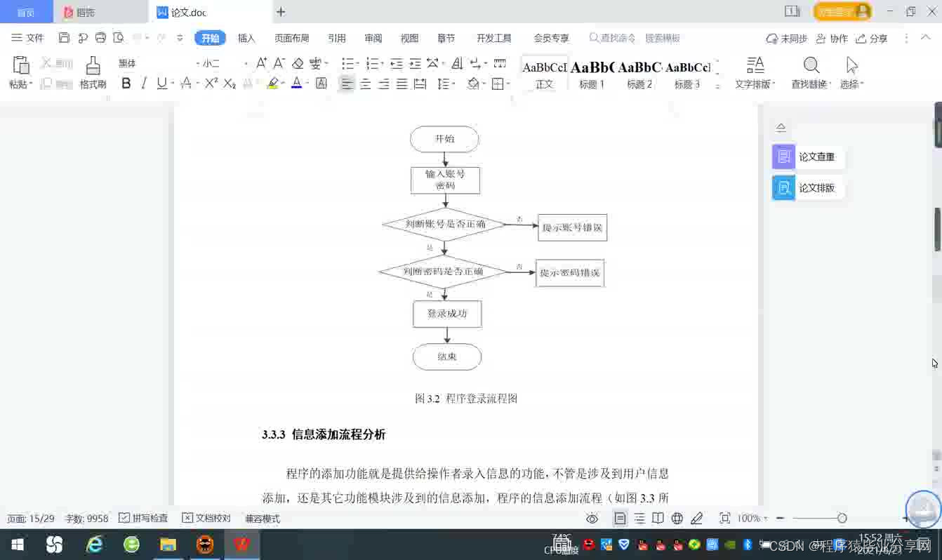Click the 未同步 sync button
The image size is (942, 560).
pyautogui.click(x=786, y=39)
